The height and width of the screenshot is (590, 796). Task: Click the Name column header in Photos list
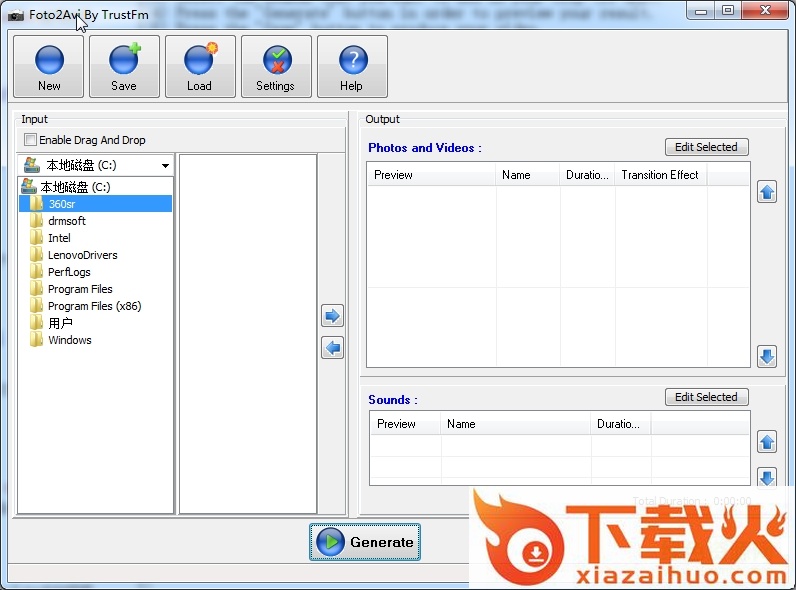click(x=528, y=175)
